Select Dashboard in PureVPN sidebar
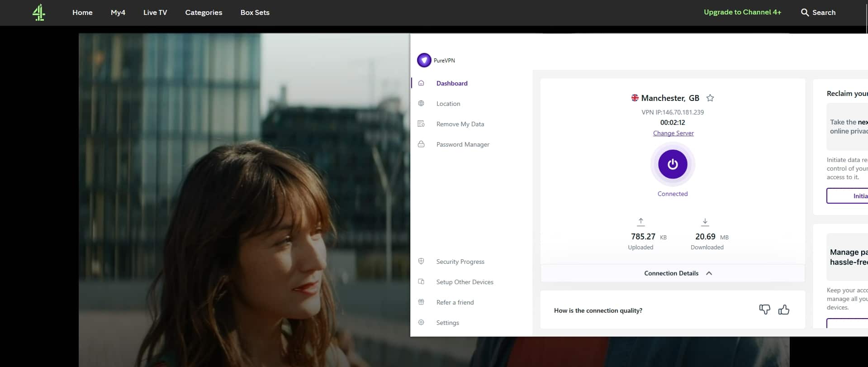Viewport: 868px width, 367px height. click(452, 83)
